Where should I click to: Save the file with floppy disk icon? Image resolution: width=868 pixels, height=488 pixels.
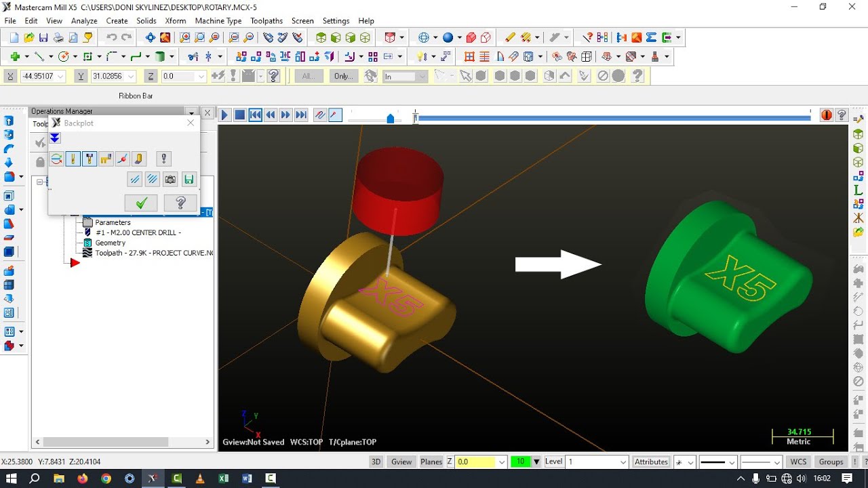(x=43, y=38)
